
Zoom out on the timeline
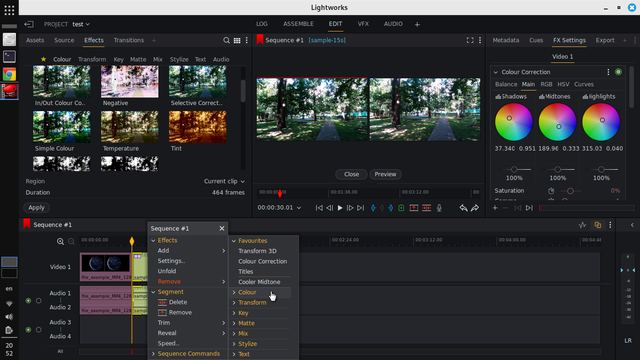coord(71,242)
